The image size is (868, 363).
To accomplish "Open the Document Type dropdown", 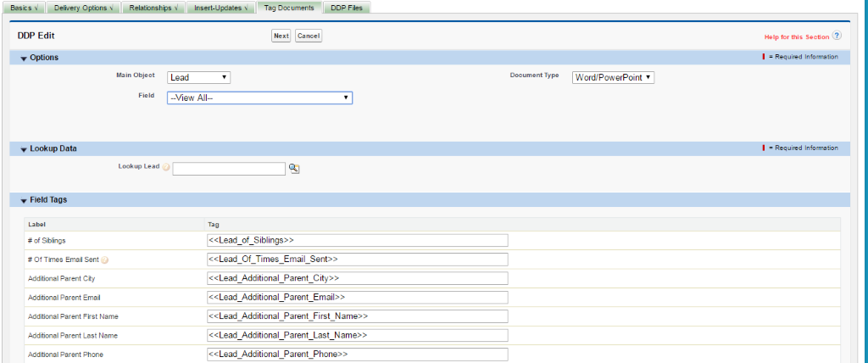I will coord(614,77).
